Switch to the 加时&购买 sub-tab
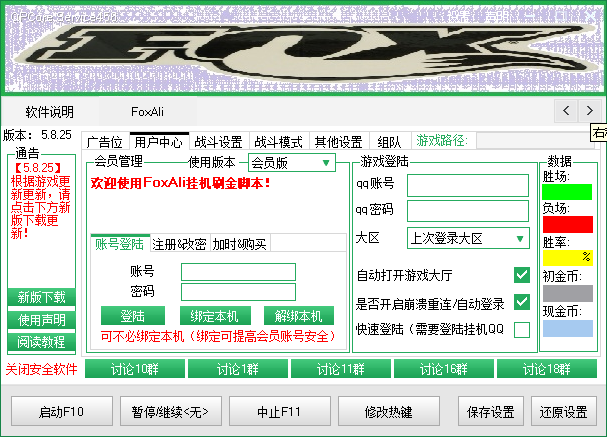The width and height of the screenshot is (607, 437). [x=239, y=244]
